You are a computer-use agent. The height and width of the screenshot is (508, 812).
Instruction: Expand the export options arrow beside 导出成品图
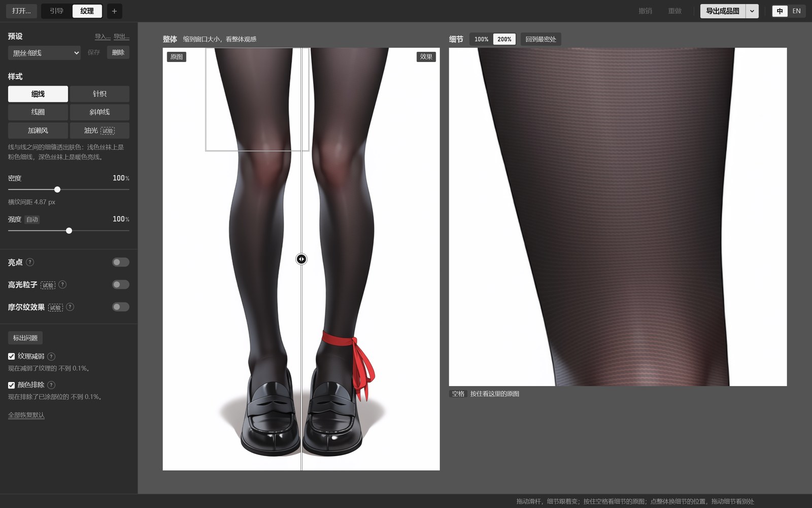coord(752,11)
